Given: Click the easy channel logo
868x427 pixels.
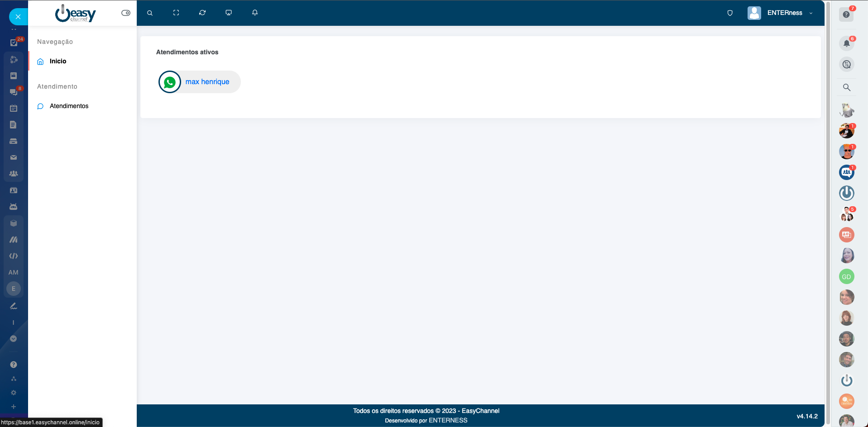Looking at the screenshot, I should pos(76,14).
